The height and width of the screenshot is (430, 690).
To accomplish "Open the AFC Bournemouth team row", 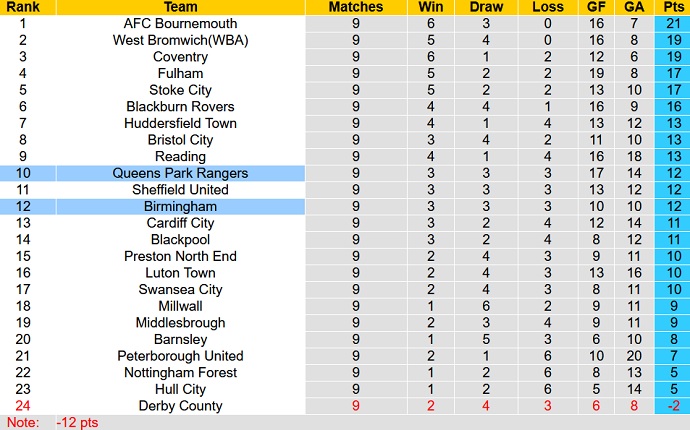I will pyautogui.click(x=345, y=23).
